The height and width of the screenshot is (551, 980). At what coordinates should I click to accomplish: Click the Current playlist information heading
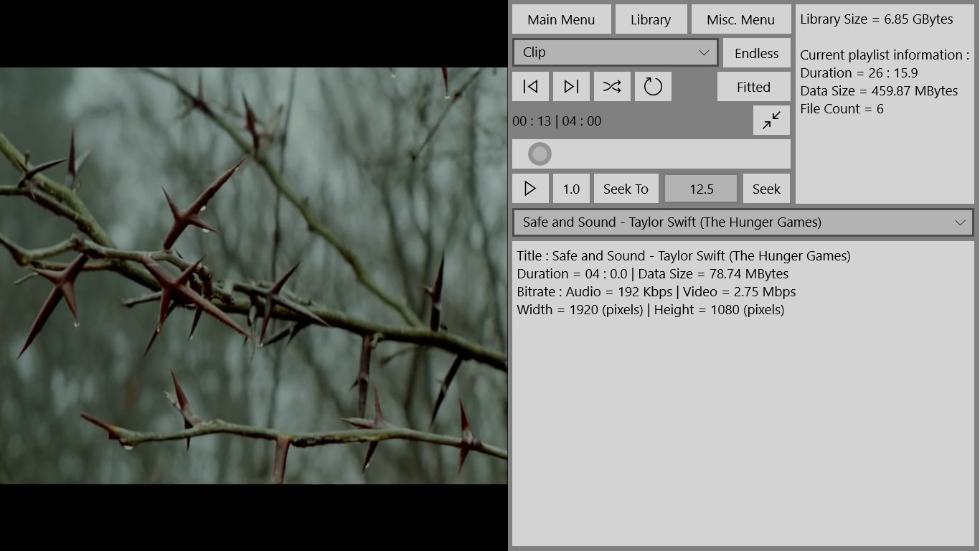[x=885, y=55]
